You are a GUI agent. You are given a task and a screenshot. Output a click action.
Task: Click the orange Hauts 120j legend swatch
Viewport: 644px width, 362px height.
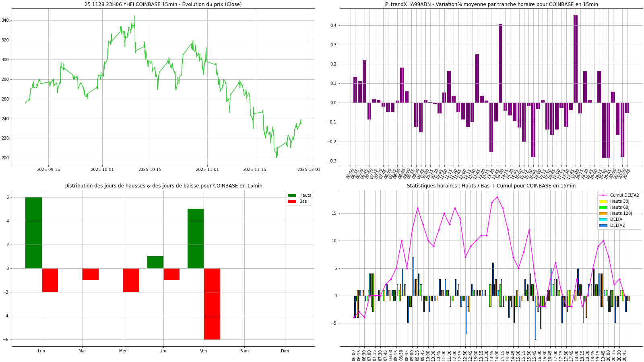(x=603, y=214)
